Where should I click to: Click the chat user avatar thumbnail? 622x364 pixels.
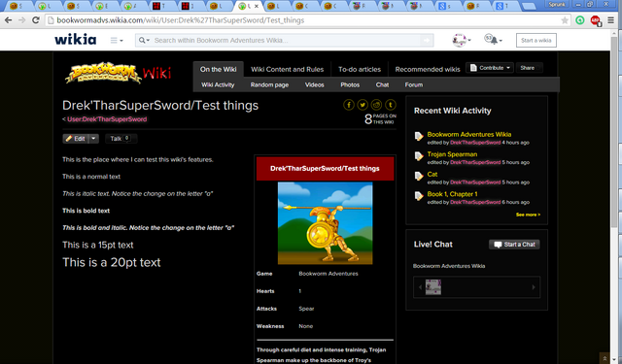tap(433, 287)
